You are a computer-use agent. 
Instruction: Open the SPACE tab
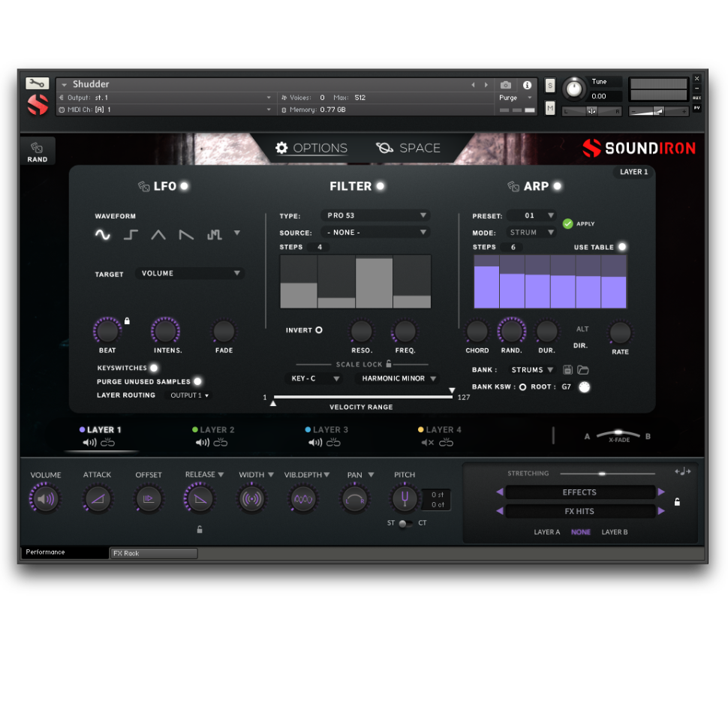[x=408, y=148]
